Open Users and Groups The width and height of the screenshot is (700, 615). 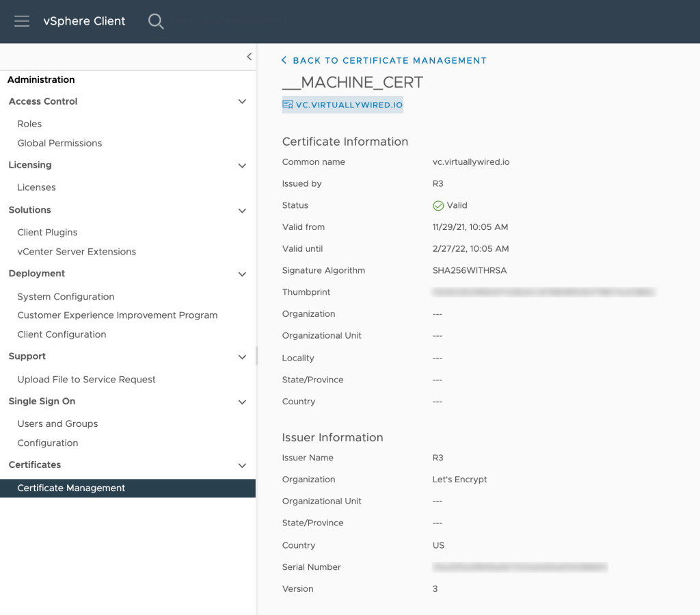coord(57,423)
